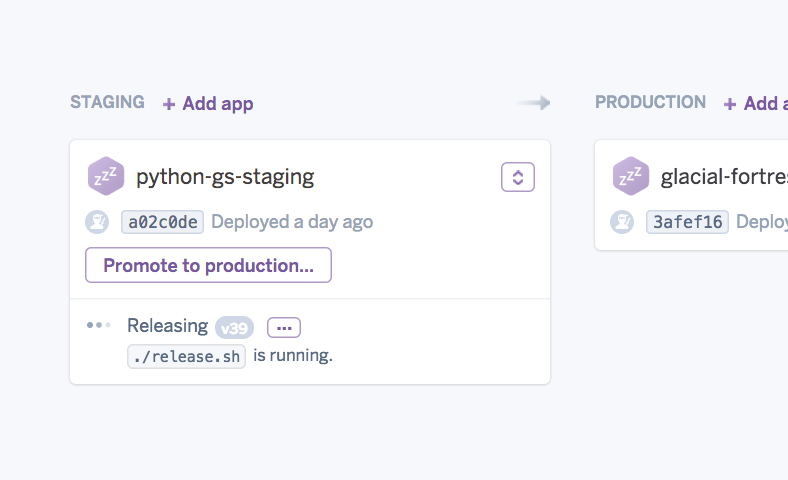Click the deployer avatar beside 3afef16

point(622,222)
